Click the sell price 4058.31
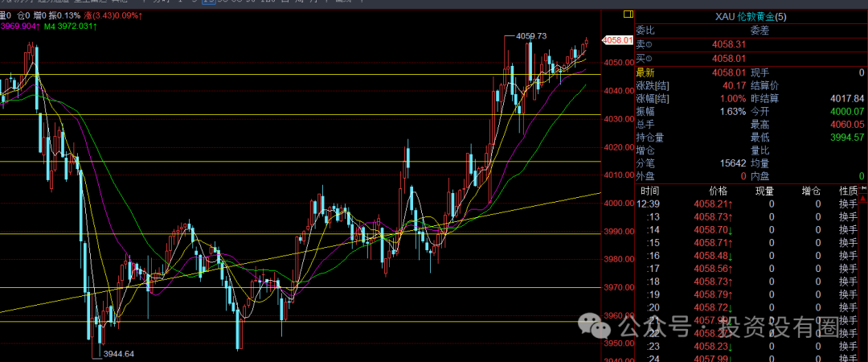 tap(729, 44)
